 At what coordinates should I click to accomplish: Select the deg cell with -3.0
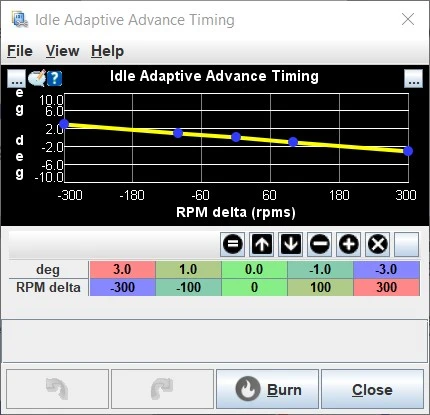tap(386, 269)
